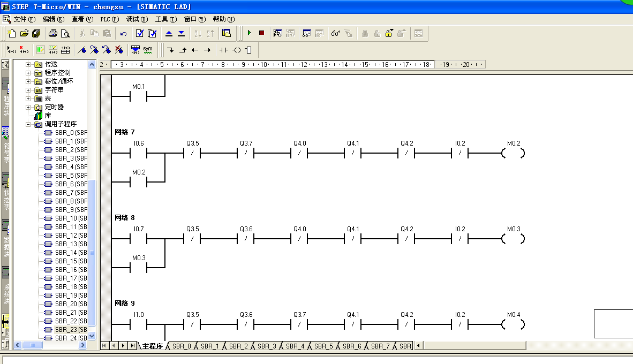The width and height of the screenshot is (633, 364).
Task: Draw a line down in ladder
Action: pyautogui.click(x=170, y=50)
